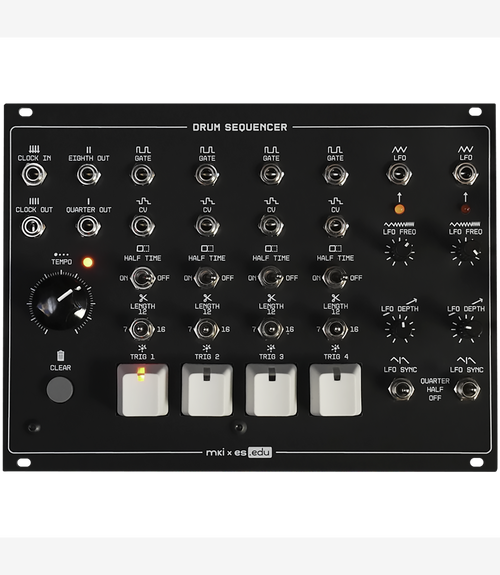Screen dimensions: 500x575
Task: Click the scissors icon above TRIG 4 LENGTH
Action: pos(336,297)
